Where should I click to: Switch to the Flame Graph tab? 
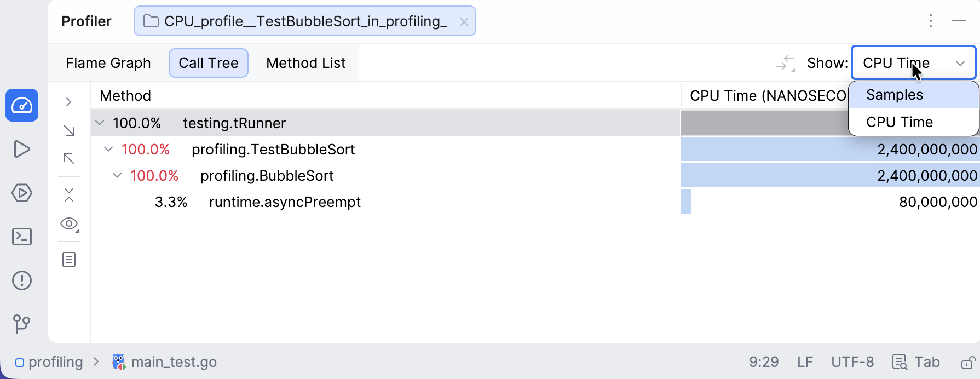108,63
